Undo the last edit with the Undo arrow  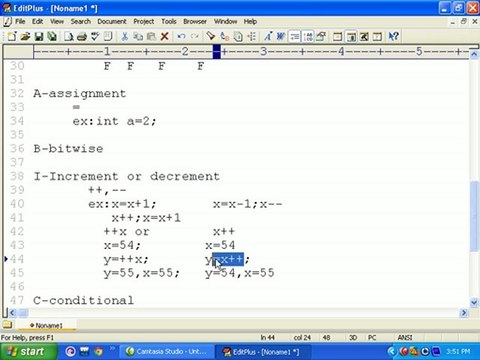click(x=181, y=36)
